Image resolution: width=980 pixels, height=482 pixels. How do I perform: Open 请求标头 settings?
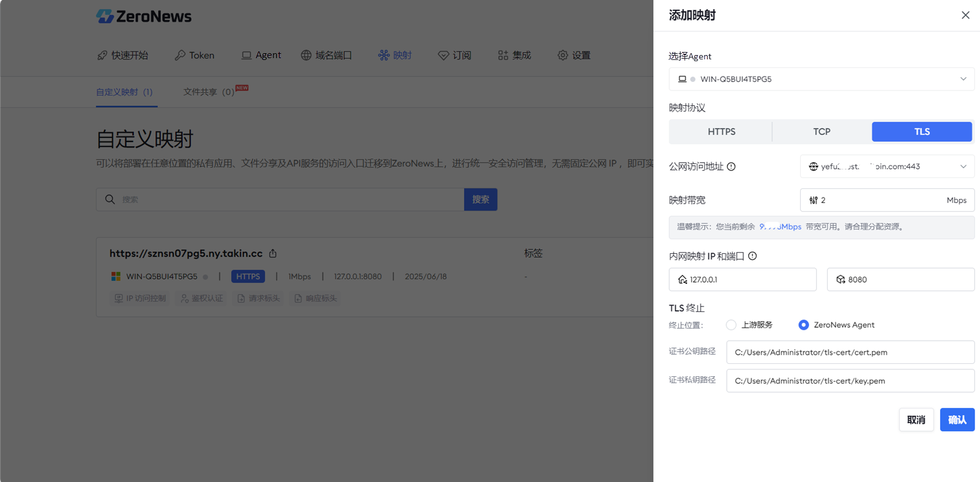point(259,298)
